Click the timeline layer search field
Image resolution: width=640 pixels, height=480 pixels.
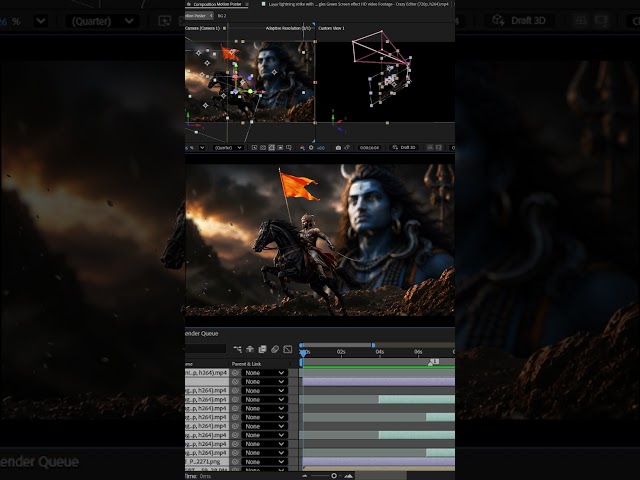pyautogui.click(x=205, y=349)
